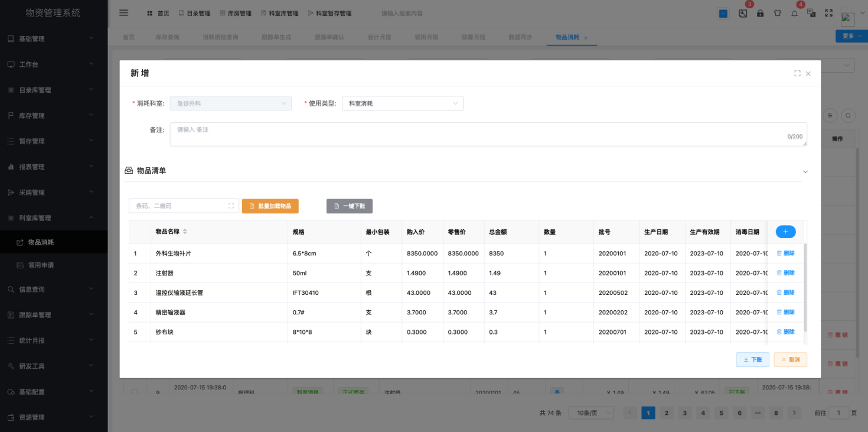868x432 pixels.
Task: Click the blue theme color swatch
Action: pos(723,13)
